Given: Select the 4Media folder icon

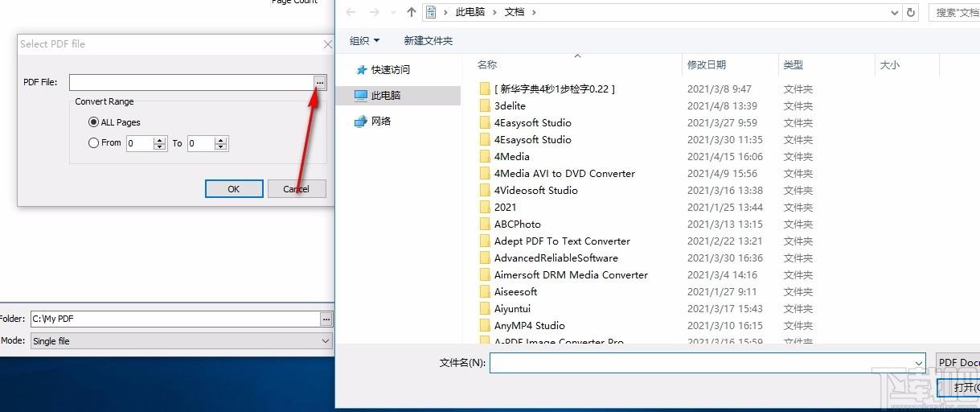Looking at the screenshot, I should pos(485,156).
